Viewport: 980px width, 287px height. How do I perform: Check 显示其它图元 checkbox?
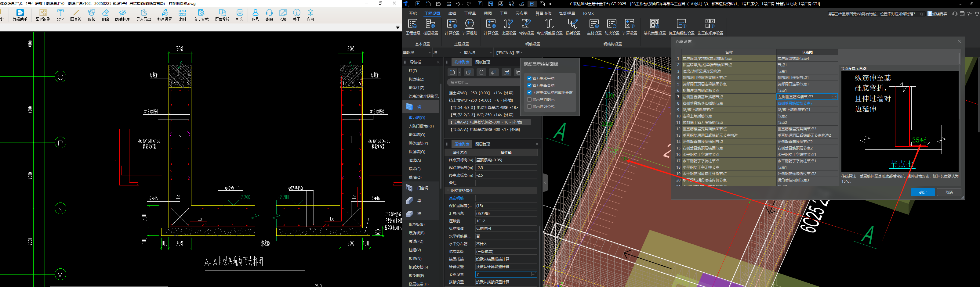tap(529, 100)
